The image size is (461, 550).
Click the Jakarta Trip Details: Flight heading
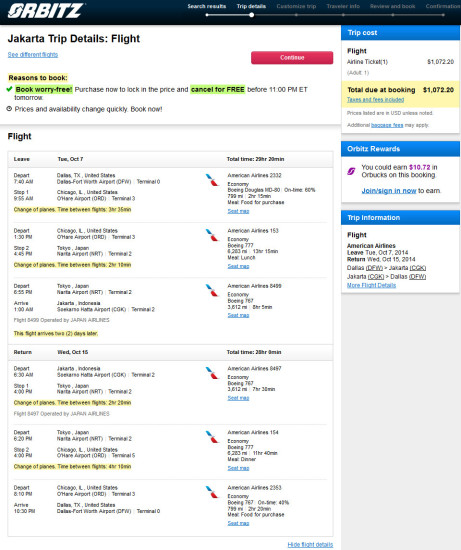[x=74, y=39]
